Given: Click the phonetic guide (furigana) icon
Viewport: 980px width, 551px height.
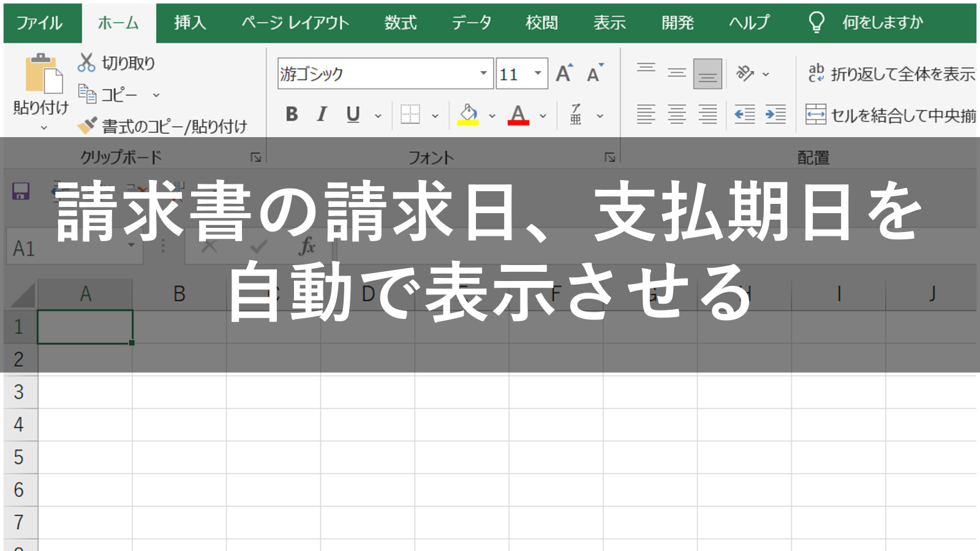Looking at the screenshot, I should pos(576,114).
